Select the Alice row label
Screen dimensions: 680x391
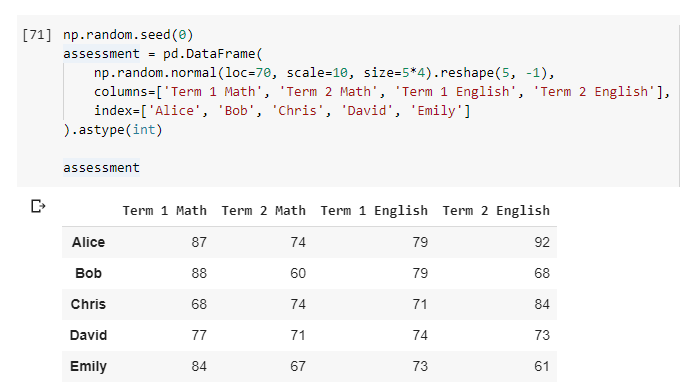[x=88, y=242]
